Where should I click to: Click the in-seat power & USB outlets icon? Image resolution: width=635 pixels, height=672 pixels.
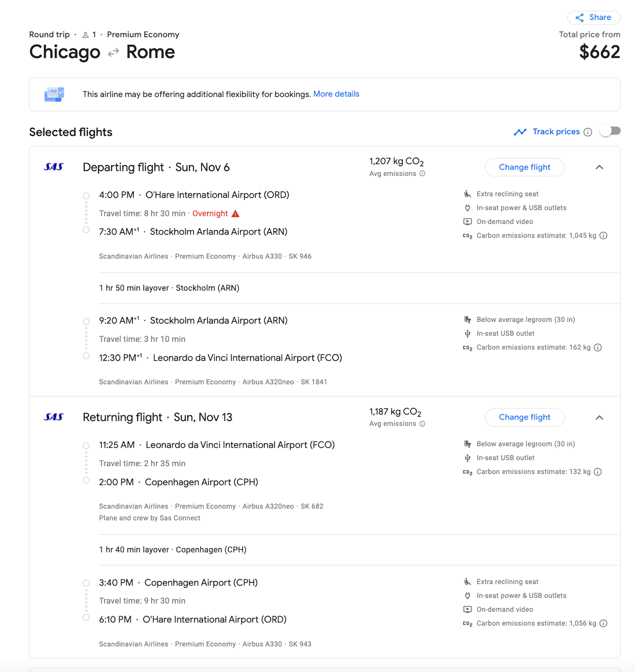pos(468,208)
